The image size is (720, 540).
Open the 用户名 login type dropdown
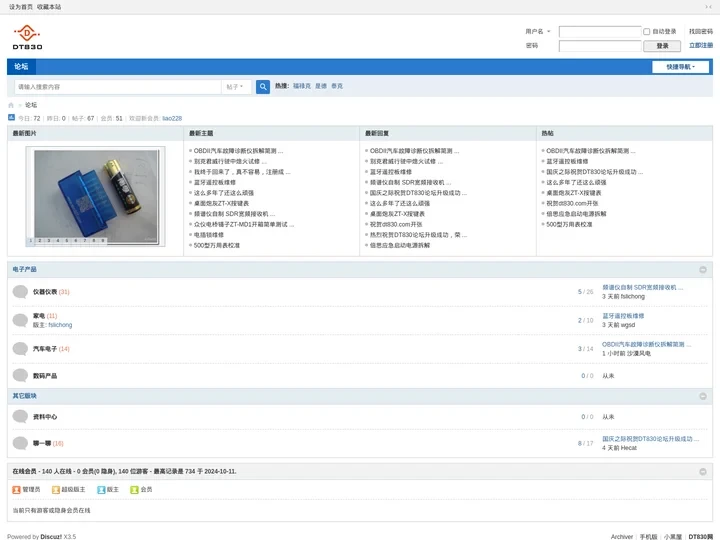[538, 32]
